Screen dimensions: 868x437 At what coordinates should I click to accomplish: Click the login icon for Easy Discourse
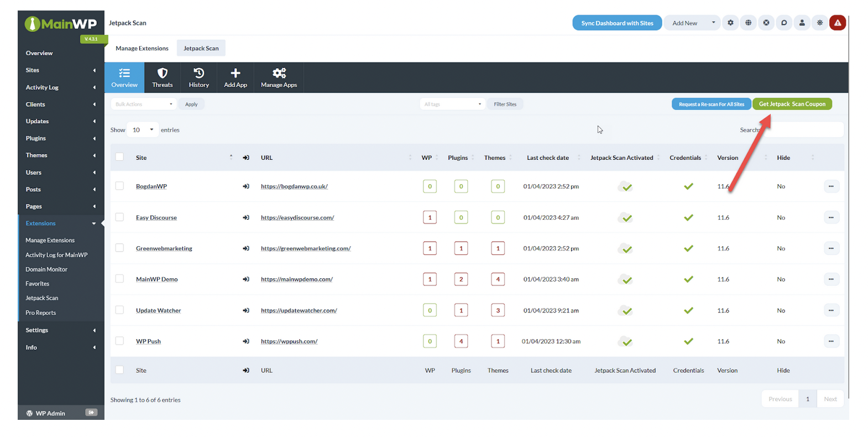(x=246, y=217)
